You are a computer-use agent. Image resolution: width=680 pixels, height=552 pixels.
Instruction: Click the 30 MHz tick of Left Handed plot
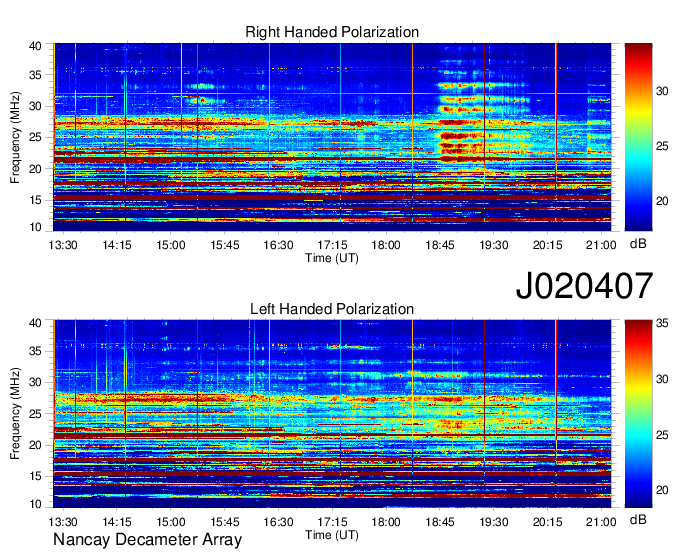35,382
